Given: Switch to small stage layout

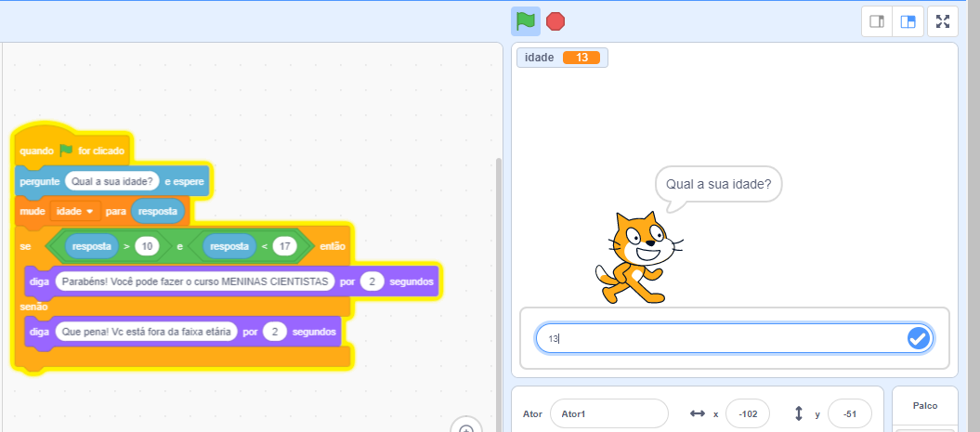Looking at the screenshot, I should [x=876, y=21].
